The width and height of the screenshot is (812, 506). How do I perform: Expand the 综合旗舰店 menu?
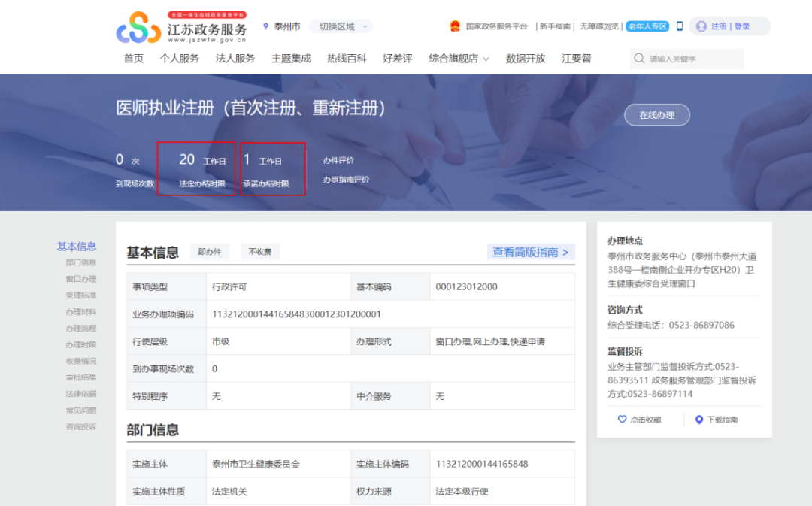coord(459,59)
